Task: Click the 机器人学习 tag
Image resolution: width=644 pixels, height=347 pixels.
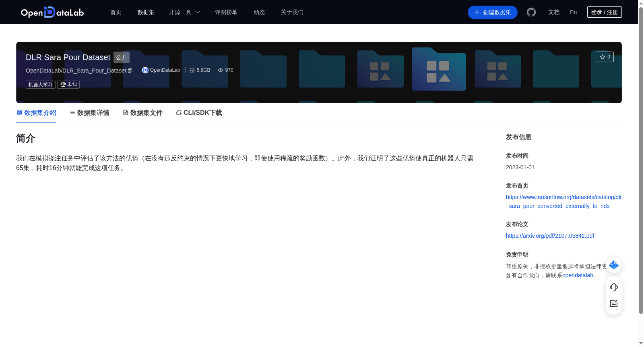Action: pyautogui.click(x=41, y=85)
